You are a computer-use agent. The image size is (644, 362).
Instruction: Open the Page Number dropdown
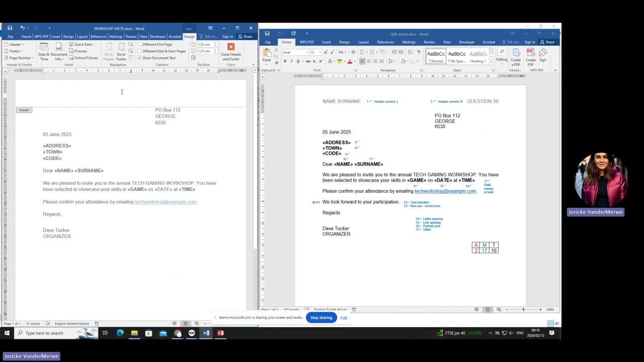pyautogui.click(x=19, y=58)
